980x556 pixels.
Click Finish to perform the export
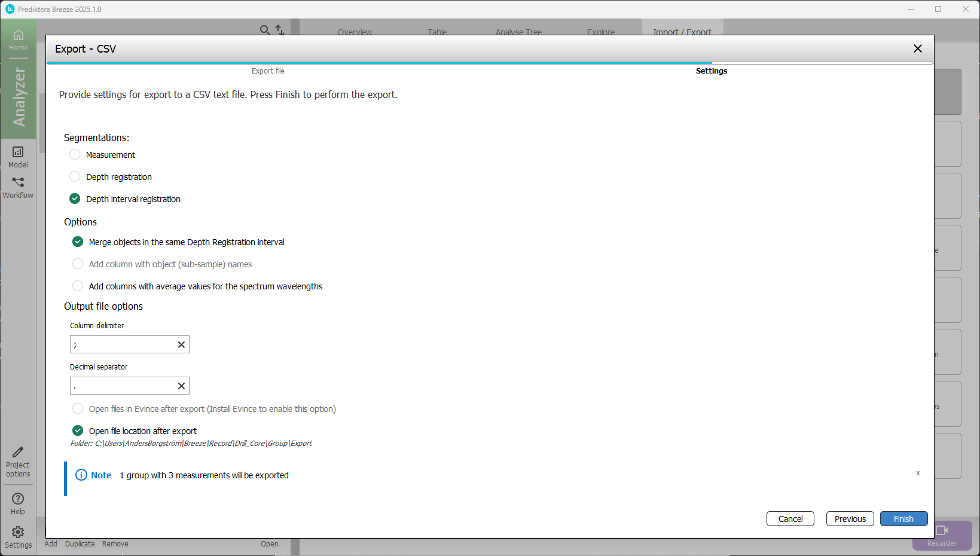point(903,519)
